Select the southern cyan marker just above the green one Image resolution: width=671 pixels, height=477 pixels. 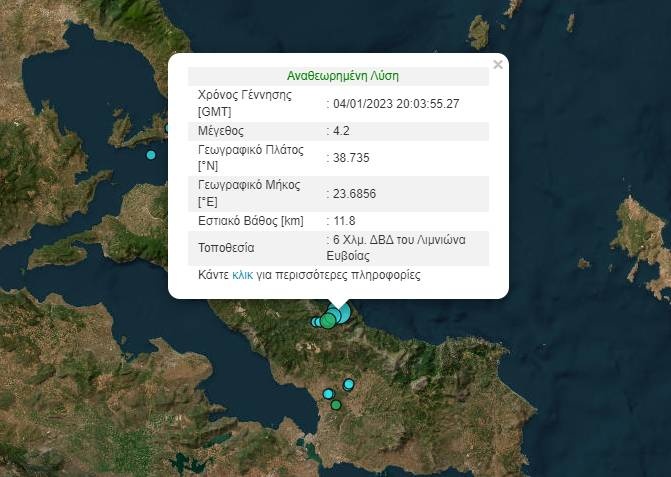coord(328,394)
